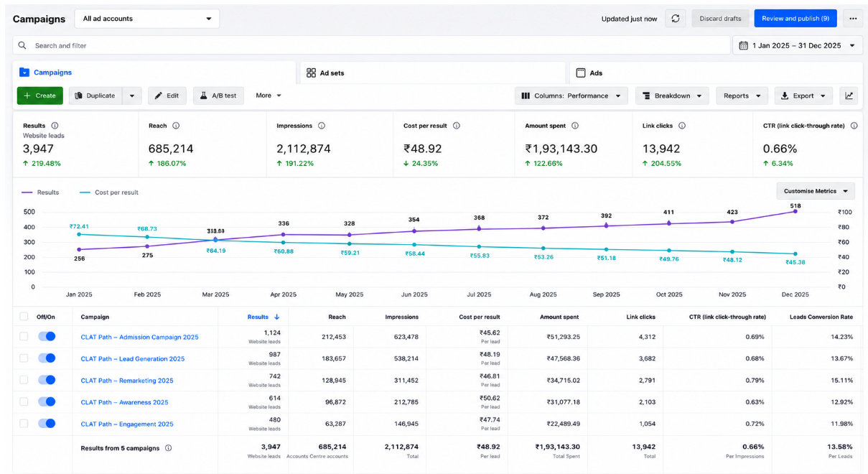Open the Reports dropdown
The width and height of the screenshot is (868, 474).
pos(742,96)
